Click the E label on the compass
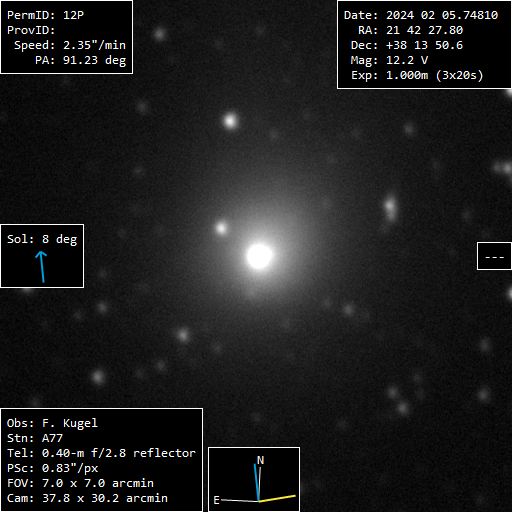The image size is (512, 512). tap(216, 500)
